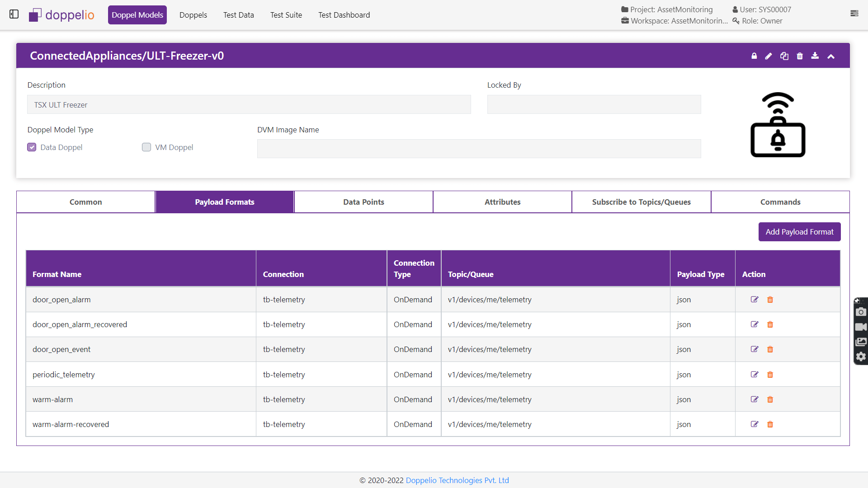Screen dimensions: 868x488
Task: Click the camera screenshot icon on side panel
Action: point(861,312)
